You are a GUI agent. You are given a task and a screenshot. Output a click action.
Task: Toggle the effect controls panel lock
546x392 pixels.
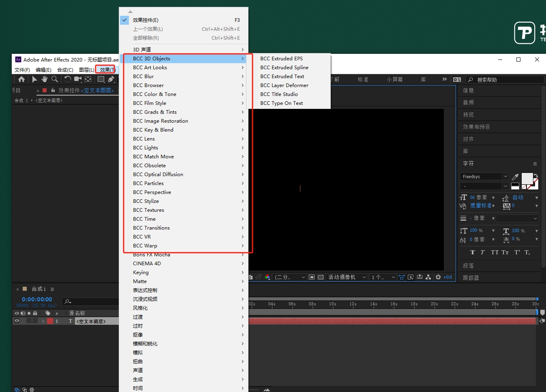tap(53, 90)
